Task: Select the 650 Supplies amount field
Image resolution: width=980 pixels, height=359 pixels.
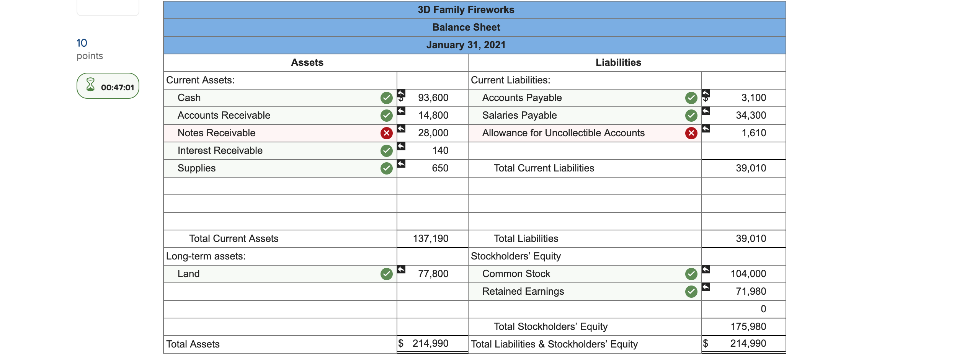Action: 433,168
